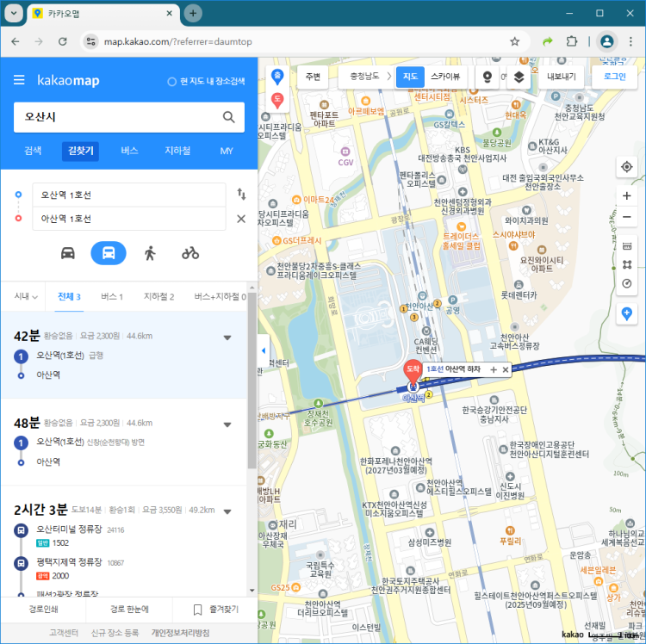The width and height of the screenshot is (646, 644).
Task: Open the 개인정보처리방침 link
Action: point(181,633)
